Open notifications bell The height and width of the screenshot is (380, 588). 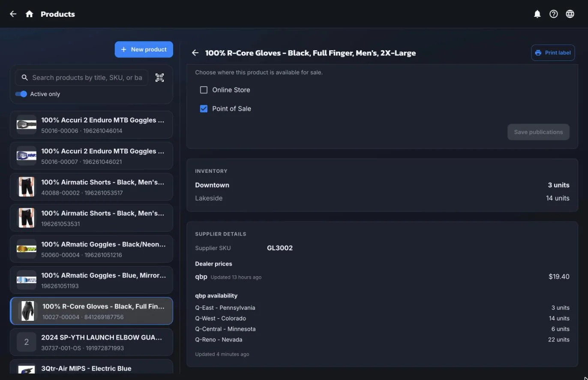537,14
